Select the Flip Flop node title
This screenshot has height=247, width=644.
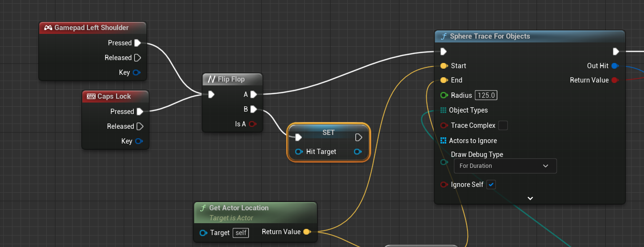tap(231, 79)
